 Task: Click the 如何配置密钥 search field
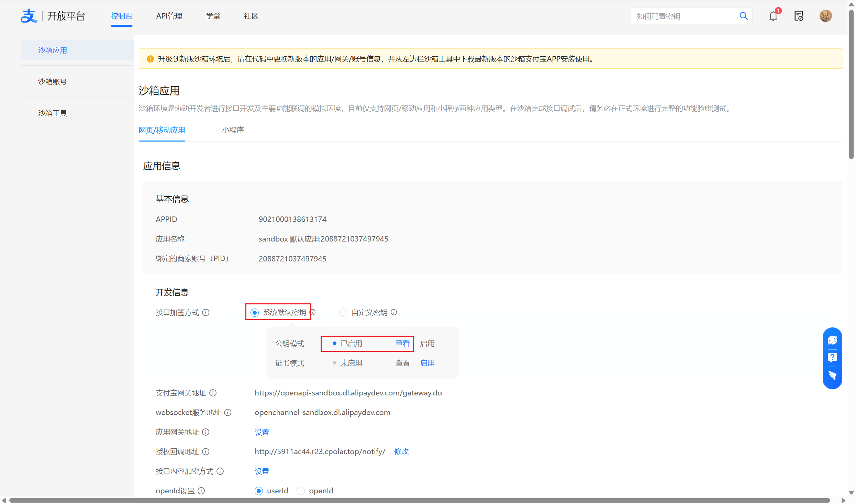pos(684,16)
